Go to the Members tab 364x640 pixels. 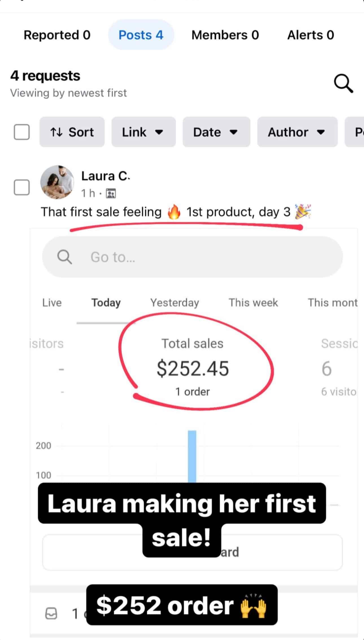tap(225, 35)
